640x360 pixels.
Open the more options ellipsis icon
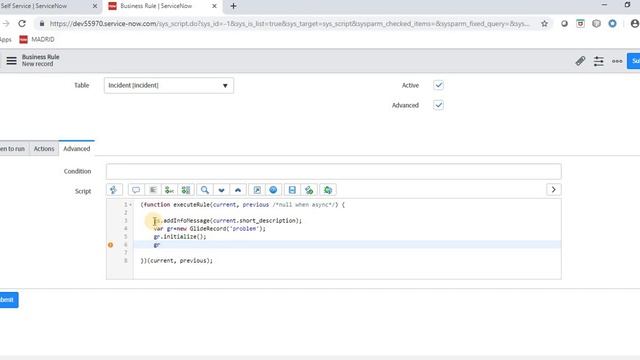pos(617,61)
